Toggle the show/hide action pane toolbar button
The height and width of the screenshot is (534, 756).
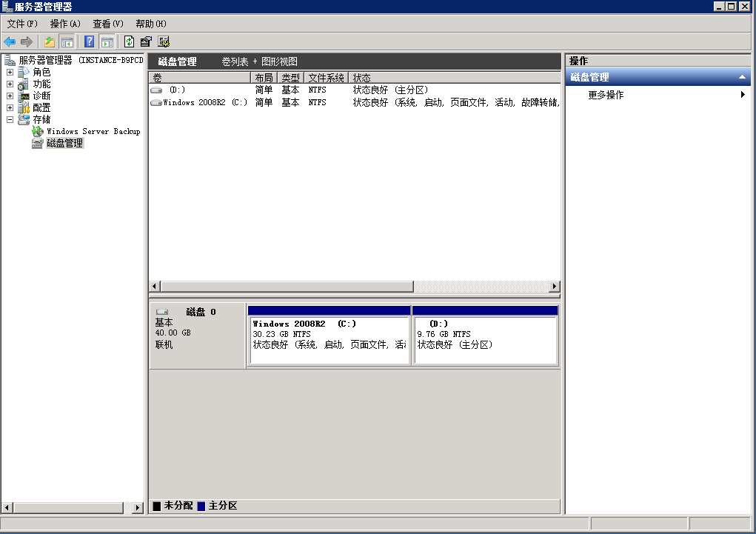(107, 41)
